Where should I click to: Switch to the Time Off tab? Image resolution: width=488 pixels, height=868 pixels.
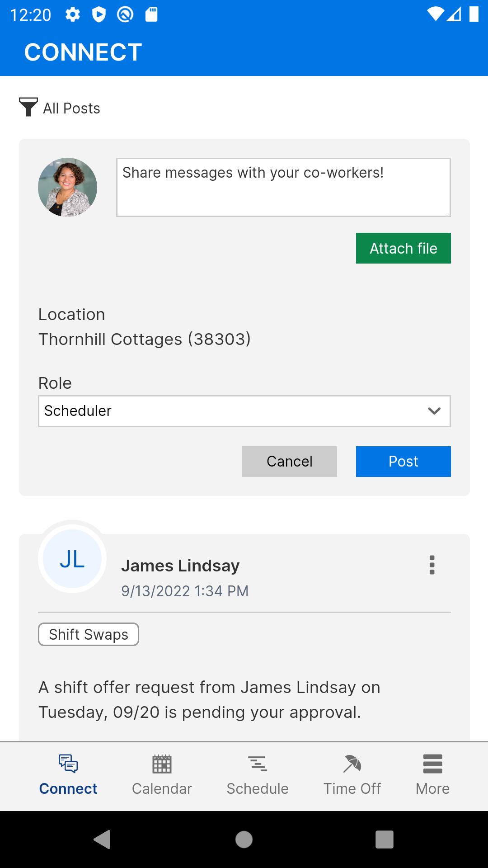pyautogui.click(x=352, y=775)
